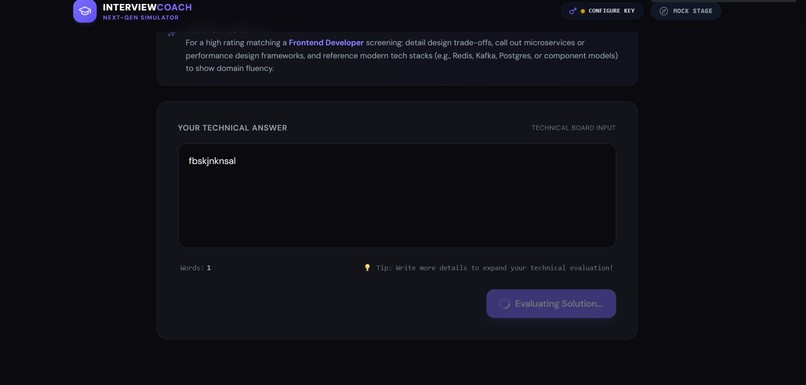The width and height of the screenshot is (806, 385).
Task: Click the 'Words: 1' counter
Action: (195, 268)
